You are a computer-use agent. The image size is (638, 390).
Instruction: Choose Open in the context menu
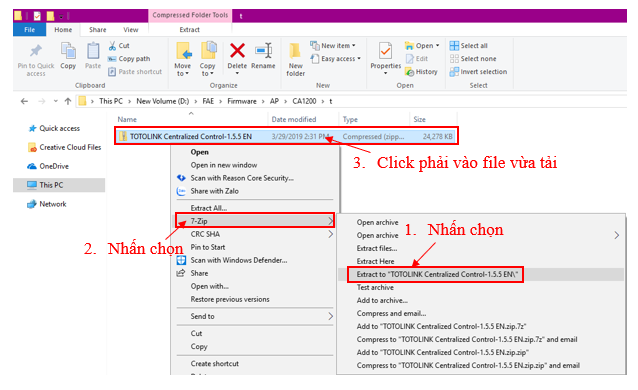[199, 152]
